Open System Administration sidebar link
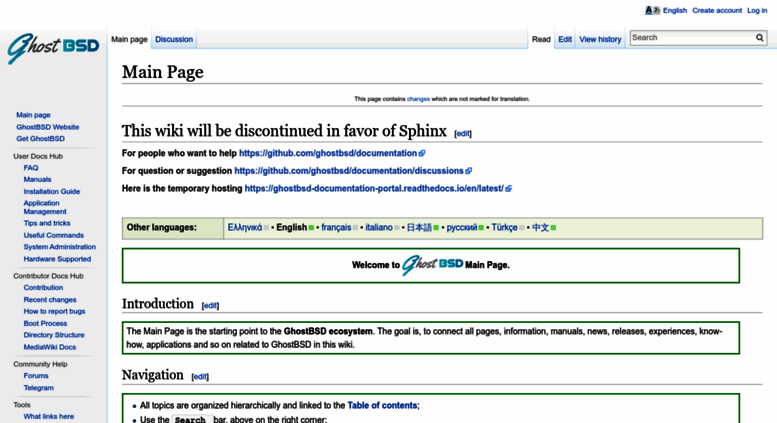777x423 pixels. point(59,247)
